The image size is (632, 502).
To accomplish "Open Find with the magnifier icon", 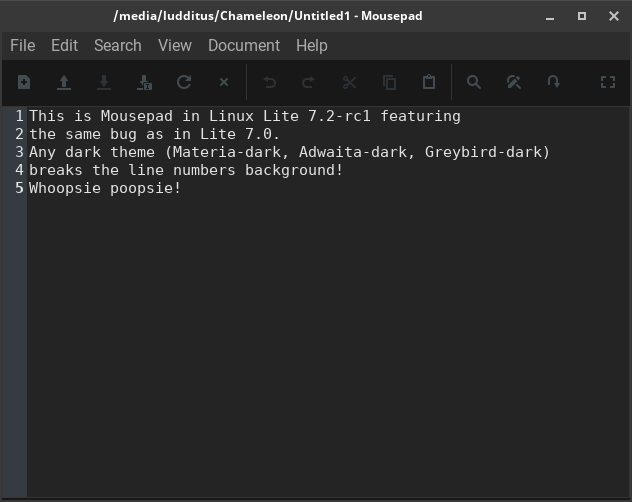I will tap(474, 83).
